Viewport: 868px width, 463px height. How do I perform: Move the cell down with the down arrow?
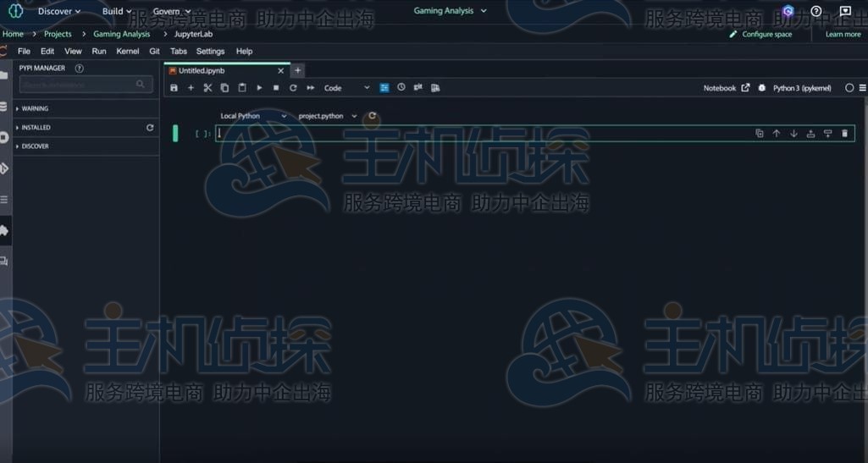[793, 133]
